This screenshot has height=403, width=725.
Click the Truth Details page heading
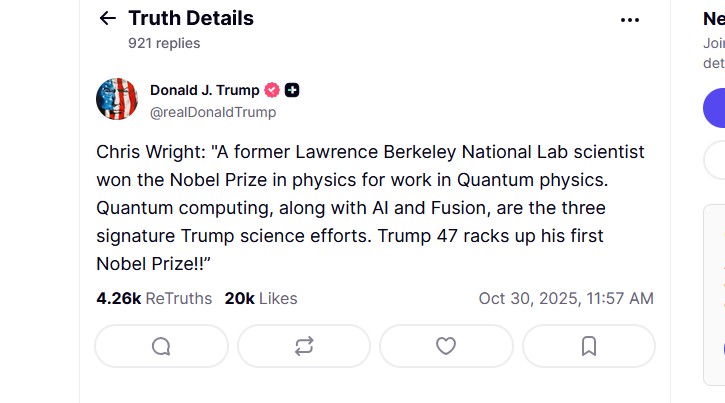click(191, 18)
